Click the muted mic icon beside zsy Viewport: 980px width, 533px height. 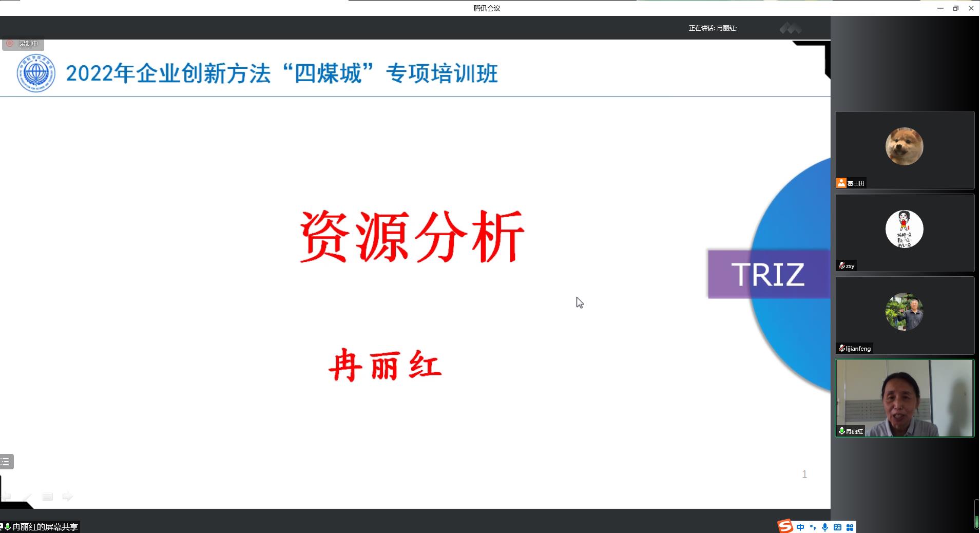[x=841, y=265]
